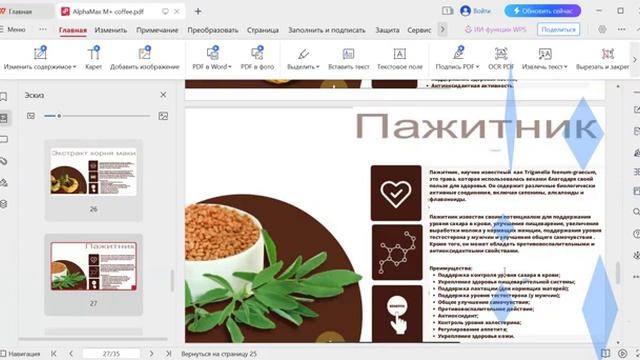This screenshot has height=360, width=640.
Task: Toggle two-page reading view in status bar
Action: [x=605, y=353]
